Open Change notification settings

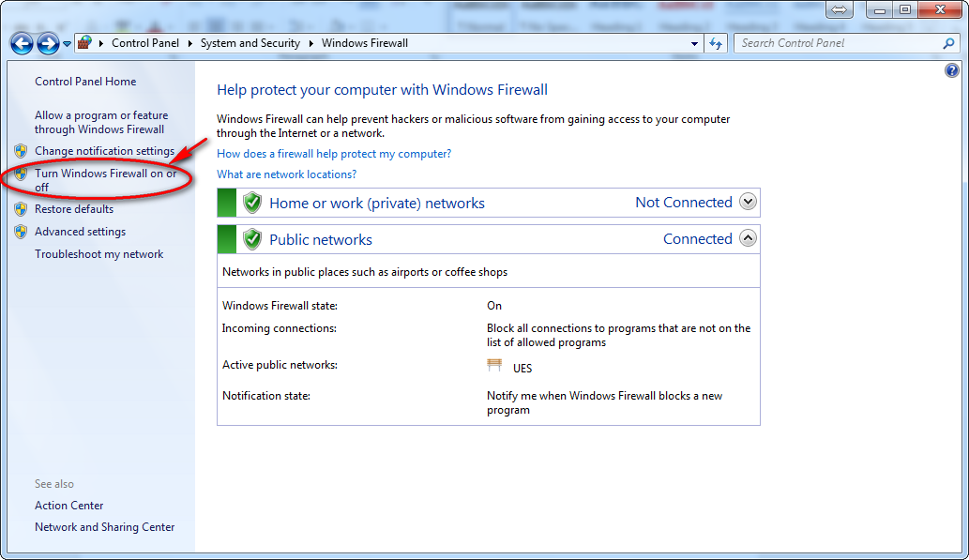click(104, 151)
